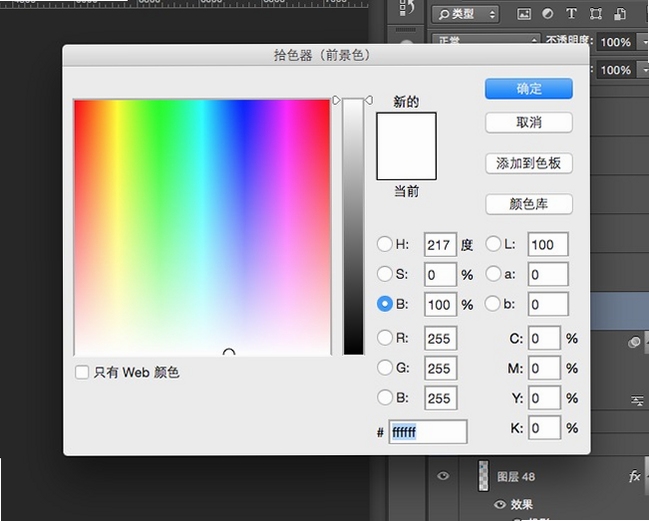
Task: Select the Lab b radio button
Action: tap(493, 304)
